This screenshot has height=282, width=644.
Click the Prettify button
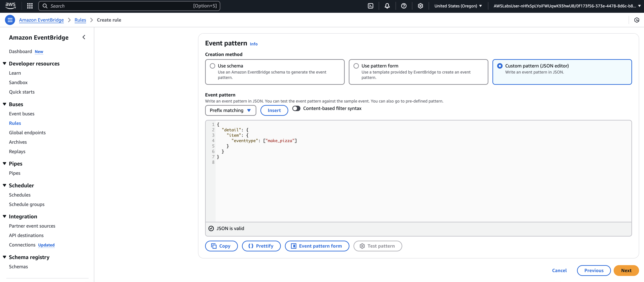tap(261, 246)
